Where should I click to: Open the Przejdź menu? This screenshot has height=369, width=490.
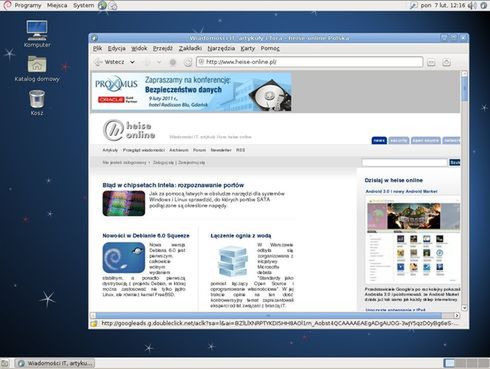(163, 48)
